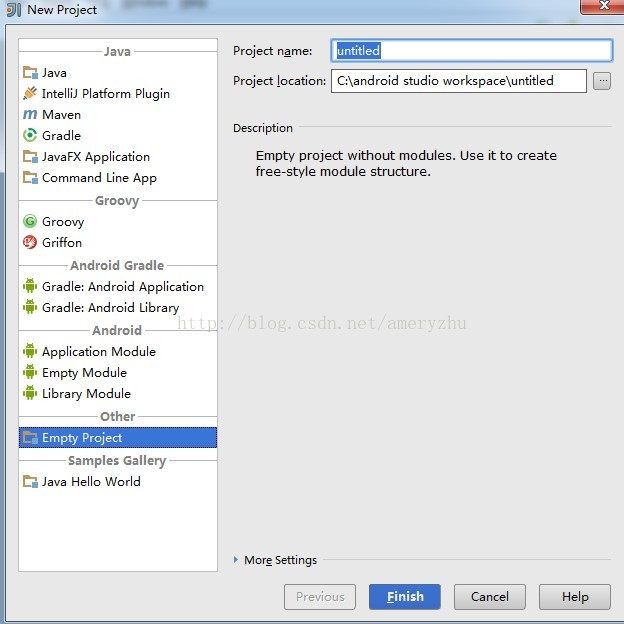
Task: Click the IntelliJ Platform Plugin plug icon
Action: tap(30, 93)
